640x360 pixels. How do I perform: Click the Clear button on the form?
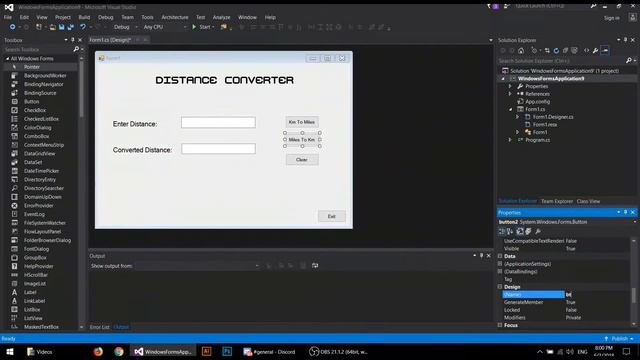click(302, 160)
